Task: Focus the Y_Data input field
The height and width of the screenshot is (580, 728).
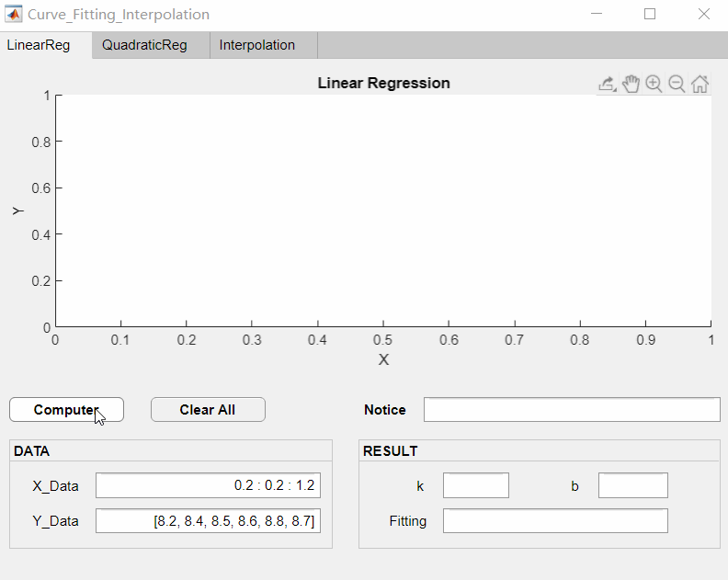Action: click(x=208, y=520)
